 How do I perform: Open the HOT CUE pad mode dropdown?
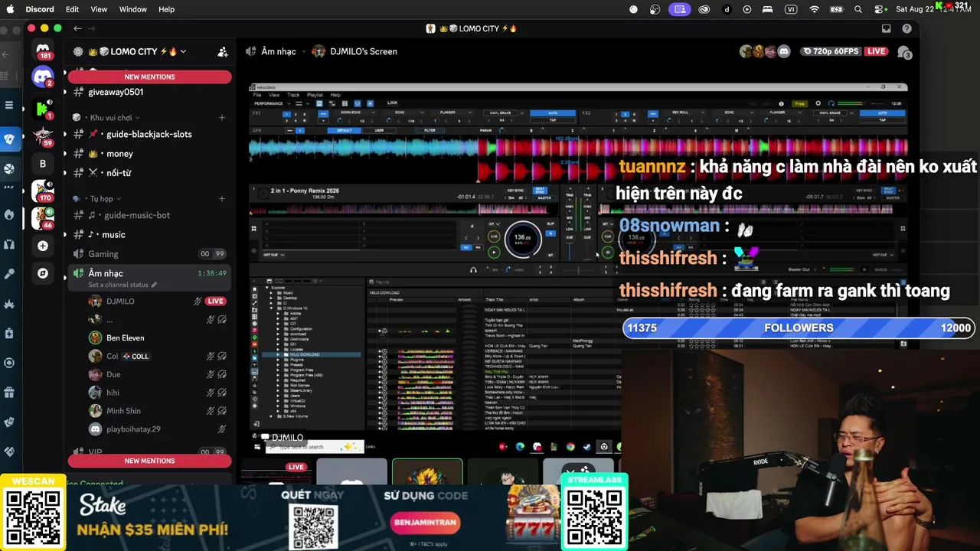pos(274,255)
